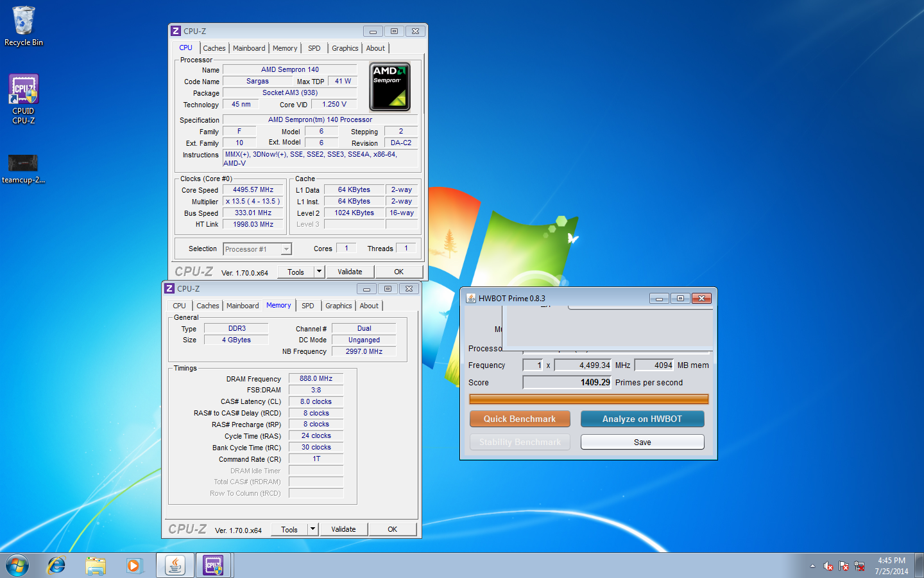
Task: Open Caches tab in upper CPU-Z window
Action: point(214,48)
